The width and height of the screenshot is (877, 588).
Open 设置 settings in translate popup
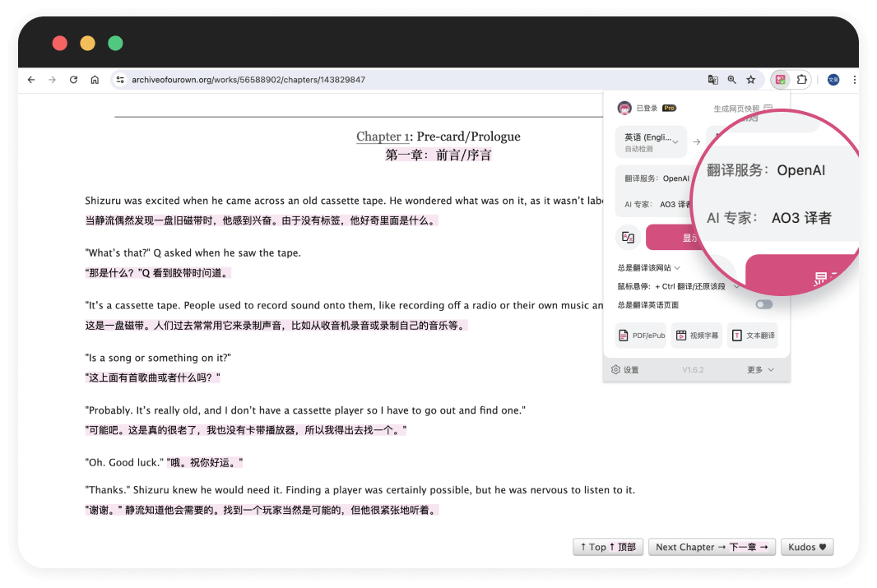click(625, 370)
